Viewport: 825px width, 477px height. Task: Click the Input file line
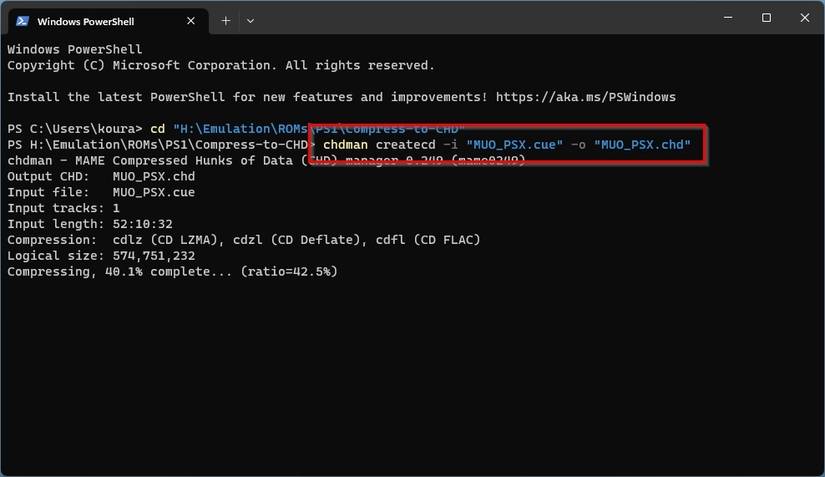click(x=100, y=192)
